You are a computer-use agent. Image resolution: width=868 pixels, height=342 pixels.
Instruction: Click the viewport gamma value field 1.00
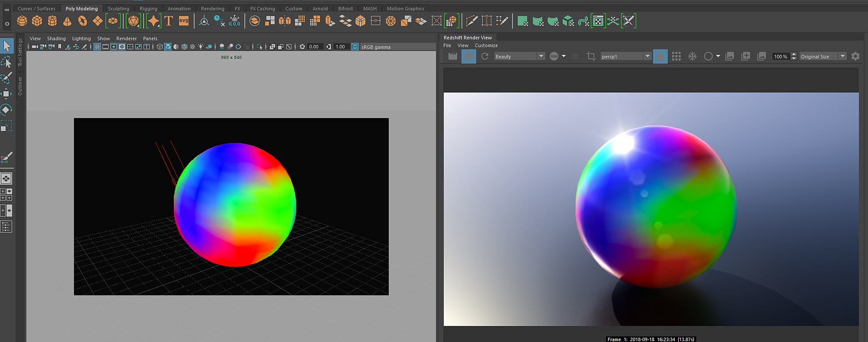coord(340,47)
